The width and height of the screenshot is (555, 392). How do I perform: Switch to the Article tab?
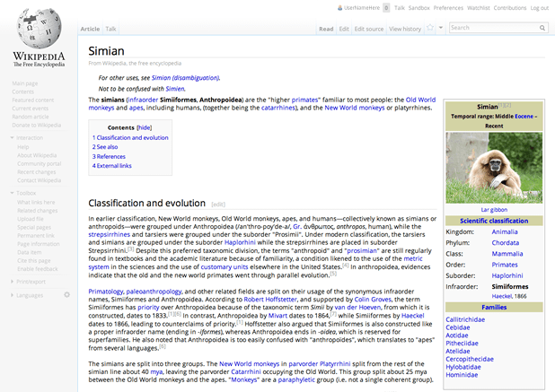pyautogui.click(x=90, y=29)
